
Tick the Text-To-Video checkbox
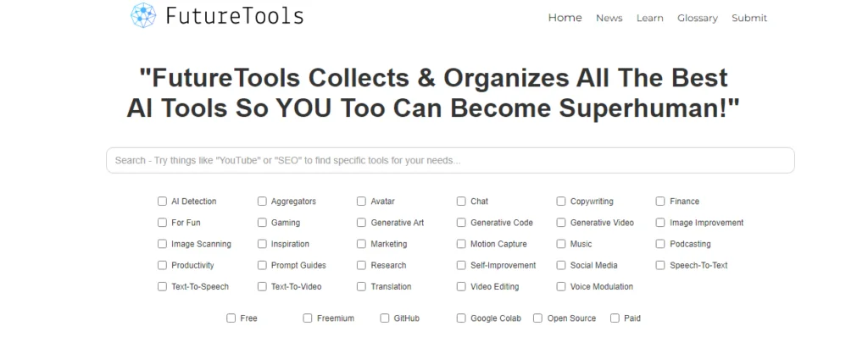pos(262,287)
